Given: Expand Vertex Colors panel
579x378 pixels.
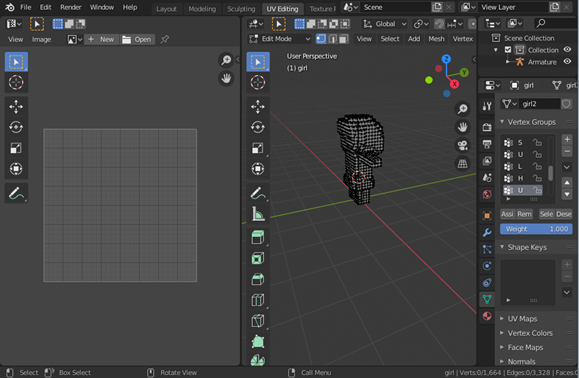Looking at the screenshot, I should coord(530,333).
